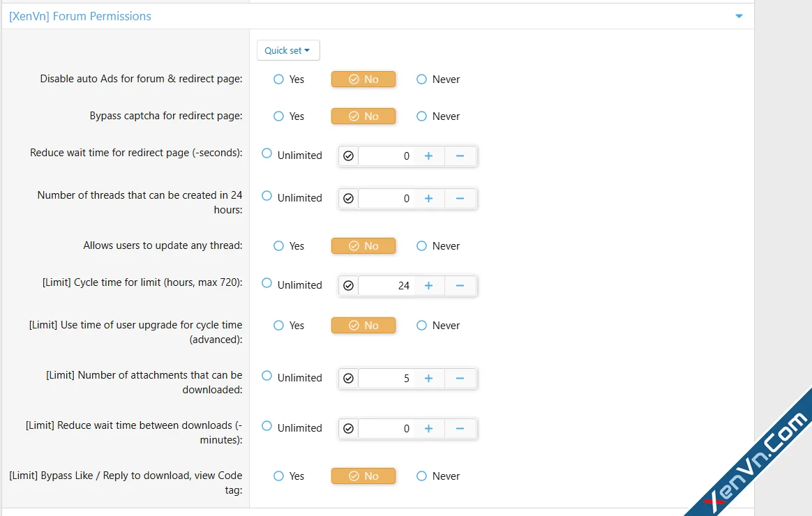Click plus icon for redirect wait time
812x516 pixels.
[x=428, y=156]
